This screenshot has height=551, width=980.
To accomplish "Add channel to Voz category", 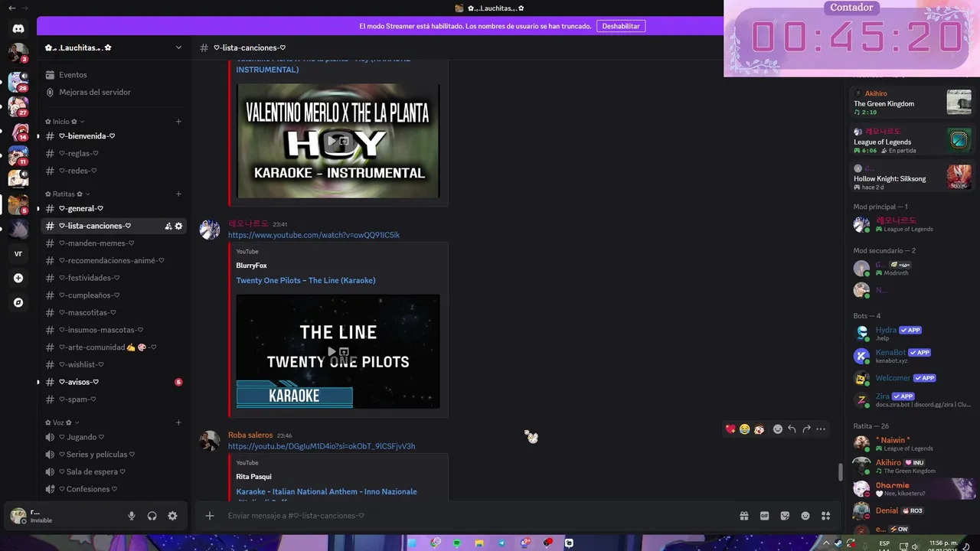I will 178,422.
